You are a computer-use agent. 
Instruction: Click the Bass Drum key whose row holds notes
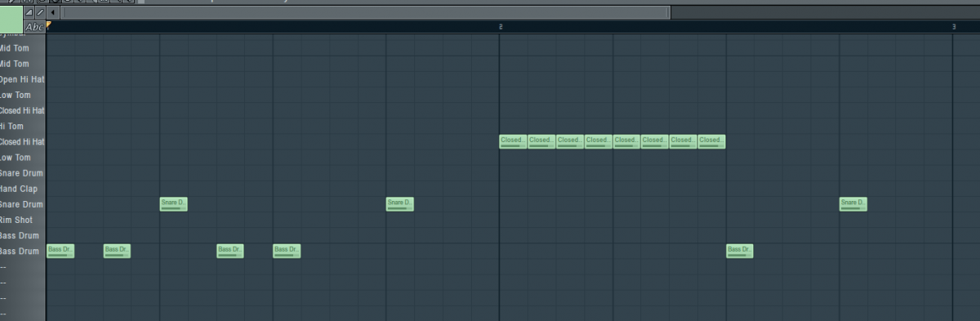[23, 252]
